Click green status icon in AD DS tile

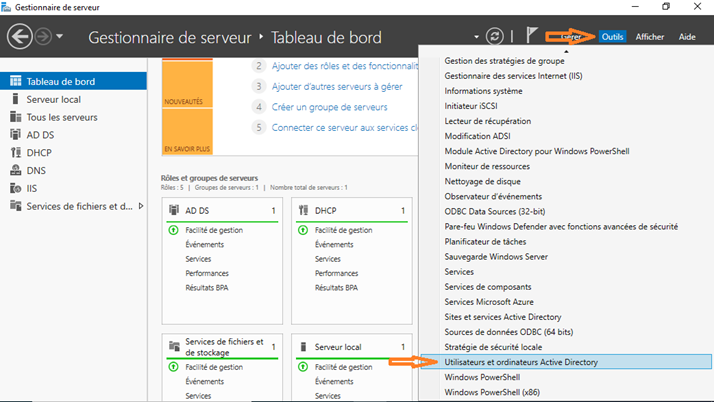click(x=173, y=230)
